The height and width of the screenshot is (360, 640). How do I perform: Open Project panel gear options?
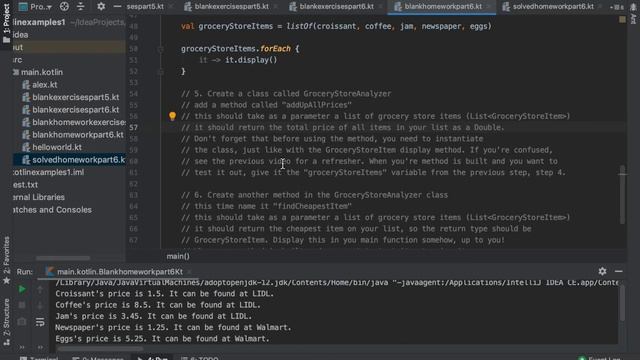point(101,6)
